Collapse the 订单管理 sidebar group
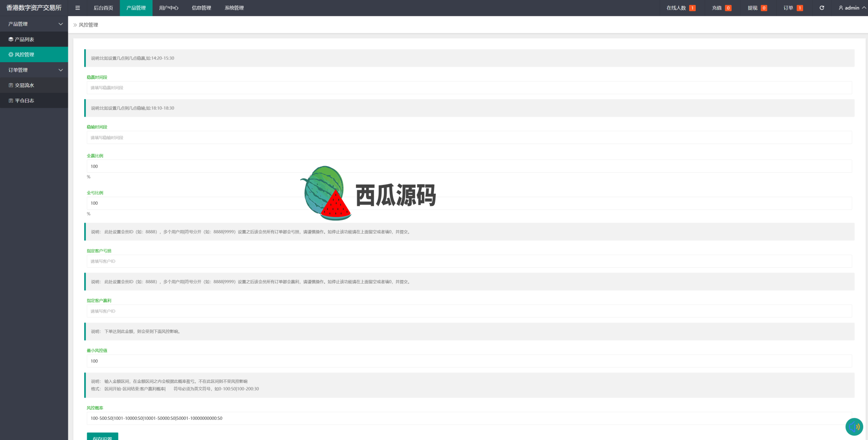 (x=34, y=70)
